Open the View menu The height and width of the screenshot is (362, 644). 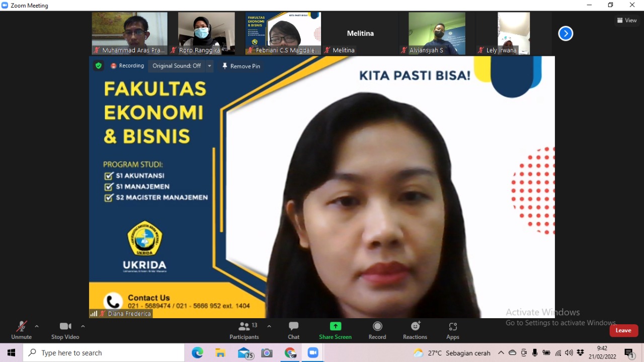[x=627, y=20]
